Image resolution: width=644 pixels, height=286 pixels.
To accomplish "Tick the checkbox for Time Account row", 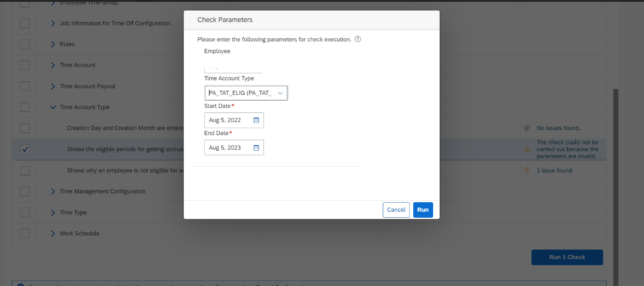I will coord(25,65).
